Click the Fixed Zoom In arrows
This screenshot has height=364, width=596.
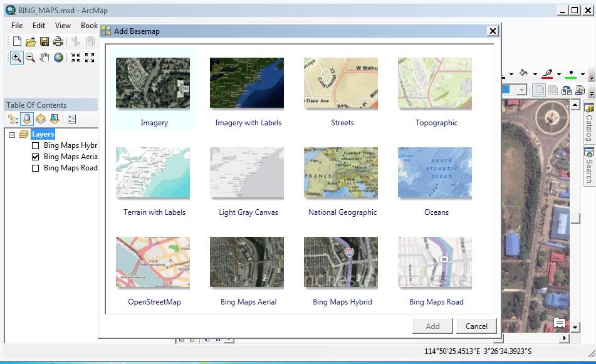76,58
